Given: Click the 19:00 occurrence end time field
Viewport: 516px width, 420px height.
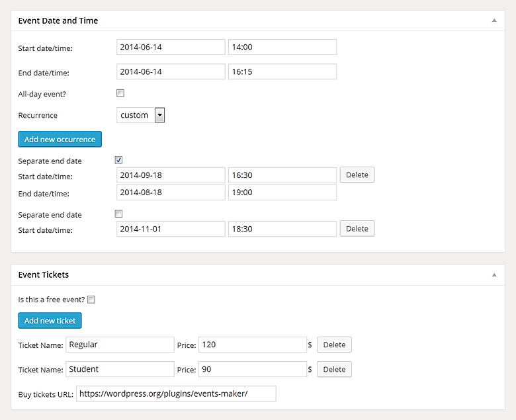Looking at the screenshot, I should 282,192.
